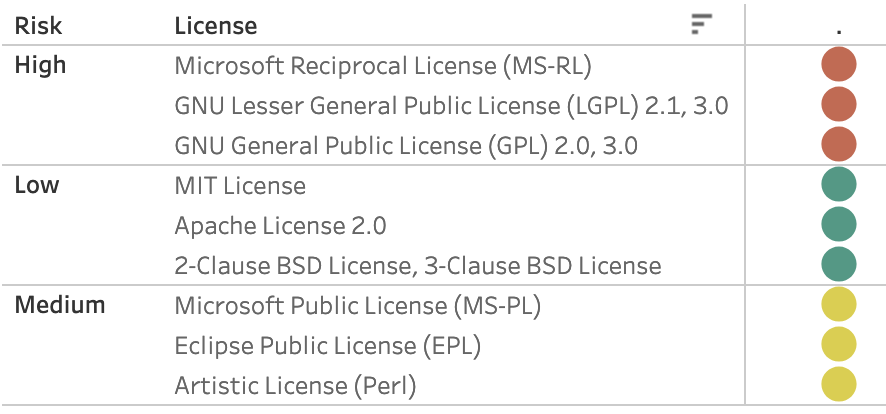Click the yellow mark for Artistic License

839,385
